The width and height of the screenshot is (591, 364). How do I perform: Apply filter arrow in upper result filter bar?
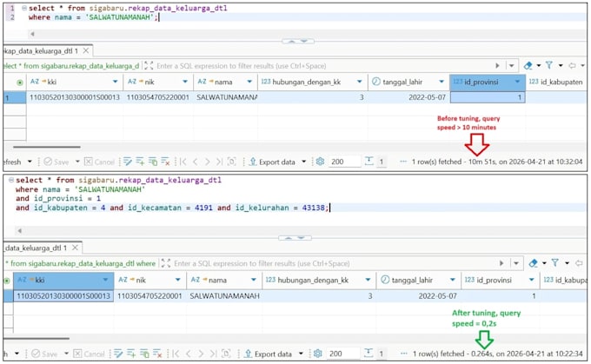pyautogui.click(x=497, y=65)
